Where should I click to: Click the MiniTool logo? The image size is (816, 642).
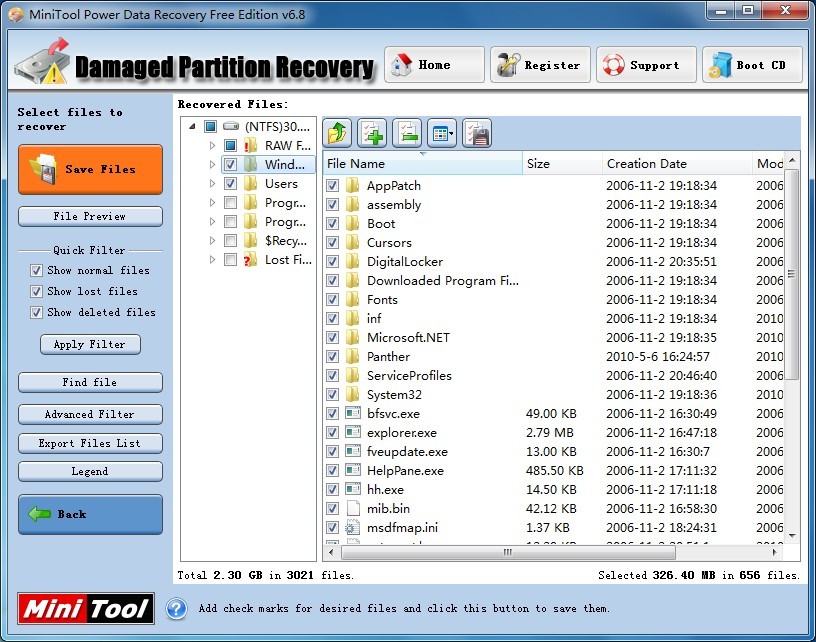86,609
